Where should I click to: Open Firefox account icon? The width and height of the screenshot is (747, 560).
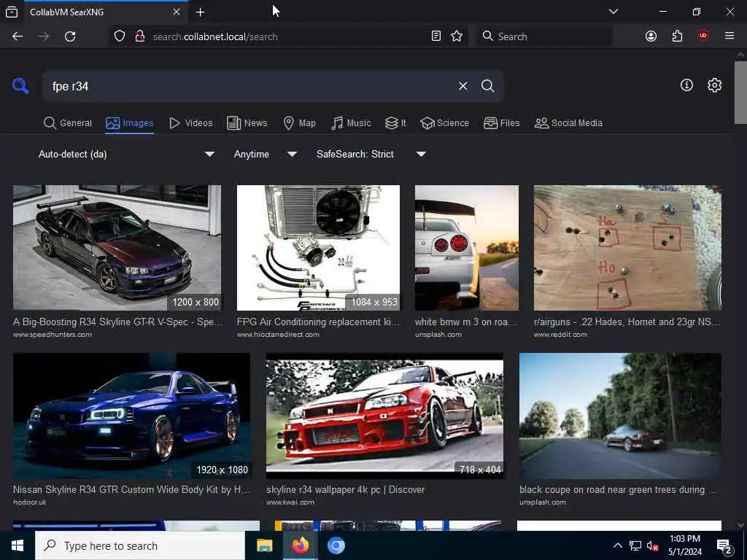(651, 36)
